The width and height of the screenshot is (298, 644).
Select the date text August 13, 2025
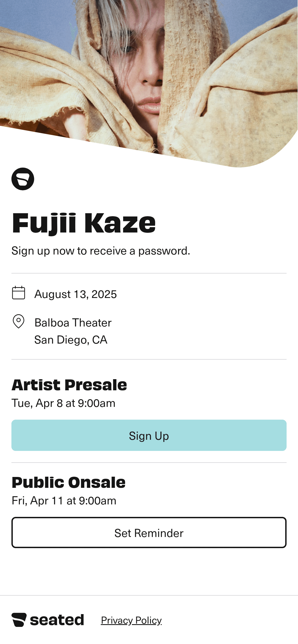[x=75, y=294]
